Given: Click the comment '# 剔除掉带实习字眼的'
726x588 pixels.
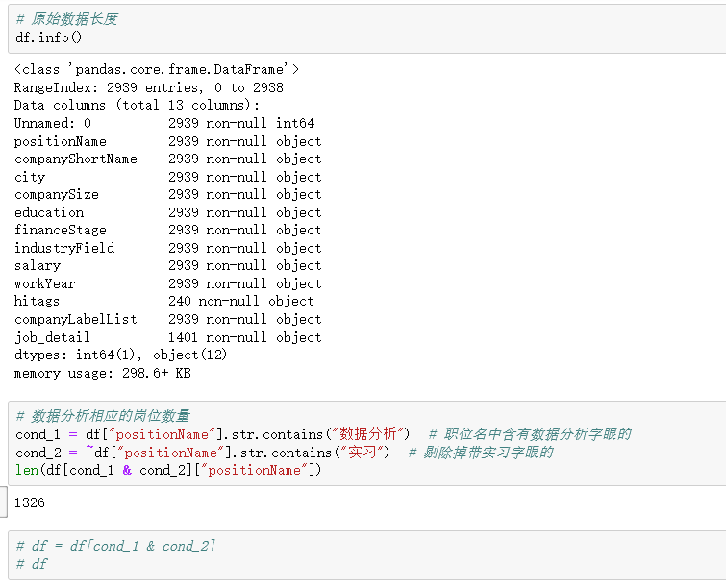Looking at the screenshot, I should point(481,453).
